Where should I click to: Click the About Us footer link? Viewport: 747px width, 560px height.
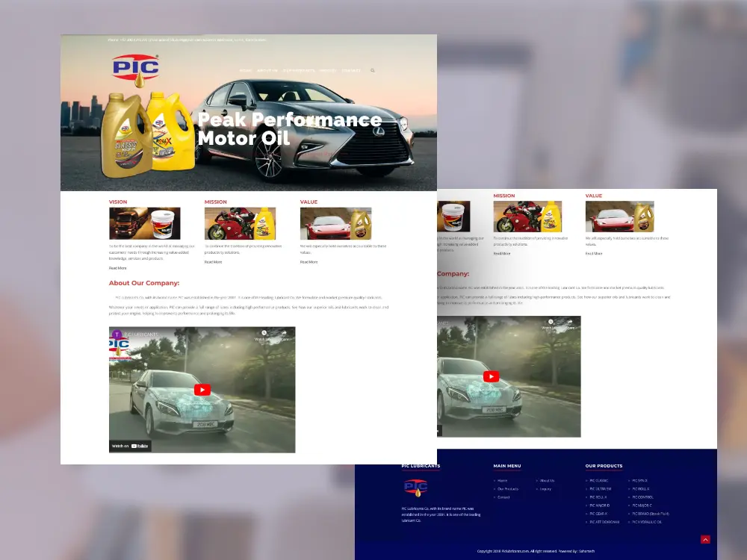click(547, 481)
